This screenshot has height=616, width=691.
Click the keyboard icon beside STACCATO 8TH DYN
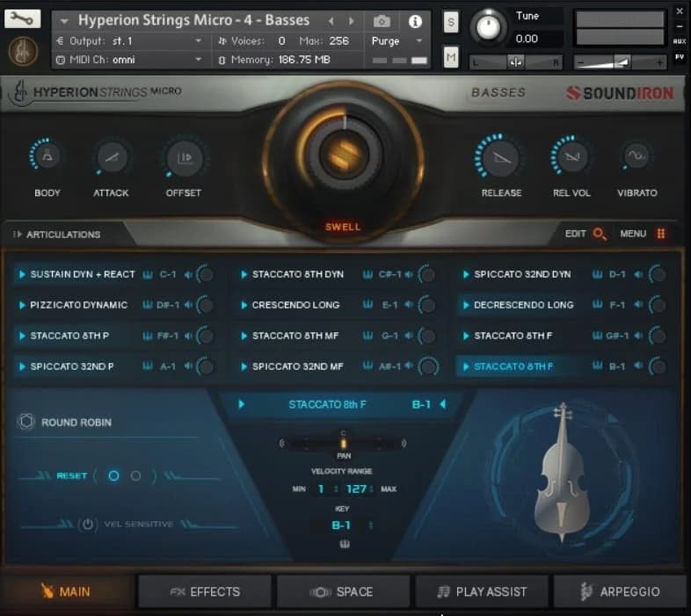tap(367, 274)
